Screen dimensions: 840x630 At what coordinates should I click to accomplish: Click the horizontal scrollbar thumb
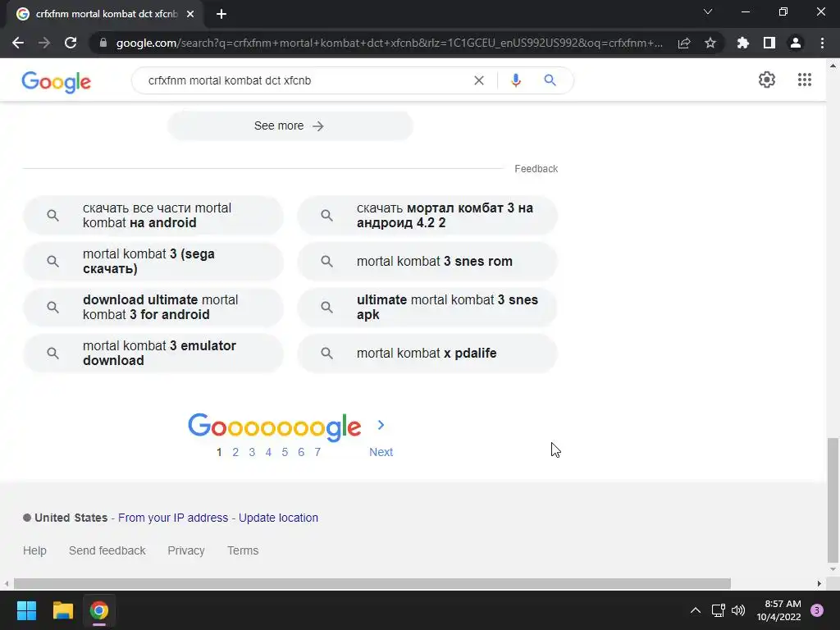[372, 583]
